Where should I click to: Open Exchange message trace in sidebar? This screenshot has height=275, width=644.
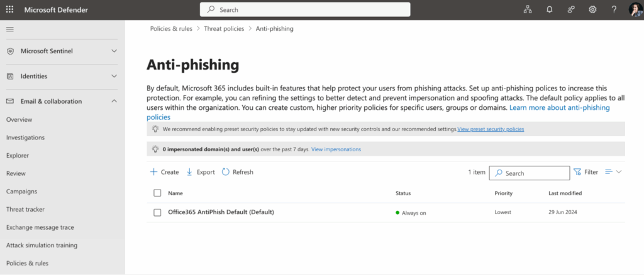[x=40, y=227]
